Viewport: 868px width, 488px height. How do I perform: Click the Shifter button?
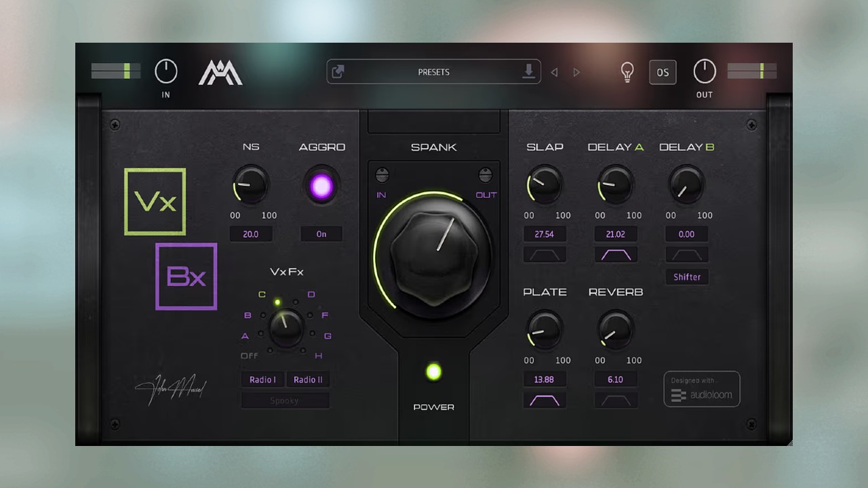[687, 277]
